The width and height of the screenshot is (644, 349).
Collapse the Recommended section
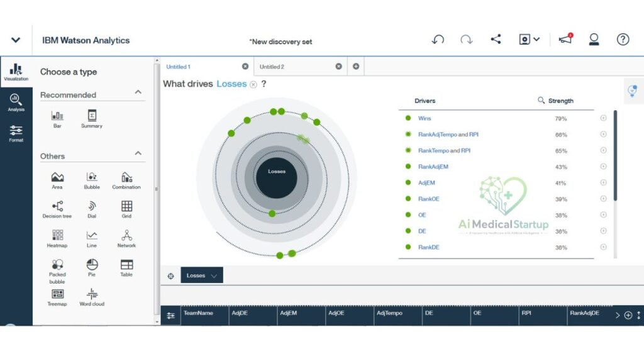138,92
